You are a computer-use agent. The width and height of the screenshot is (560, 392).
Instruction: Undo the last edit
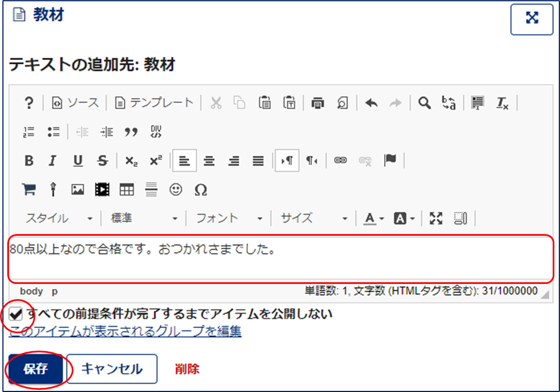[372, 103]
